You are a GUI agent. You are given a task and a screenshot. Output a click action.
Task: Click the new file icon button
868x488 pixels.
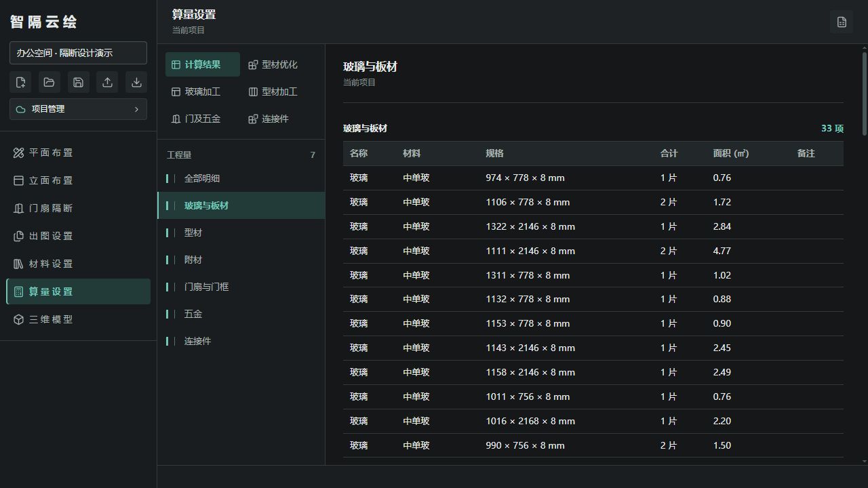click(x=20, y=82)
